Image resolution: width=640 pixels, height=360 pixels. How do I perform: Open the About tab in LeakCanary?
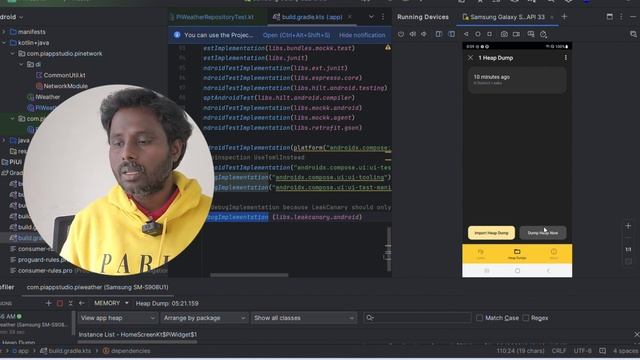click(x=553, y=253)
